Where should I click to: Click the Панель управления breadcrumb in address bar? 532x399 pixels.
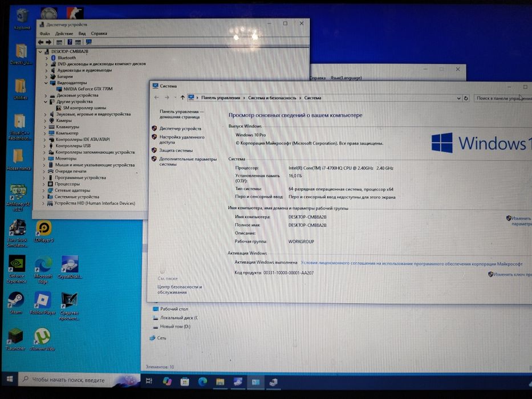[221, 97]
